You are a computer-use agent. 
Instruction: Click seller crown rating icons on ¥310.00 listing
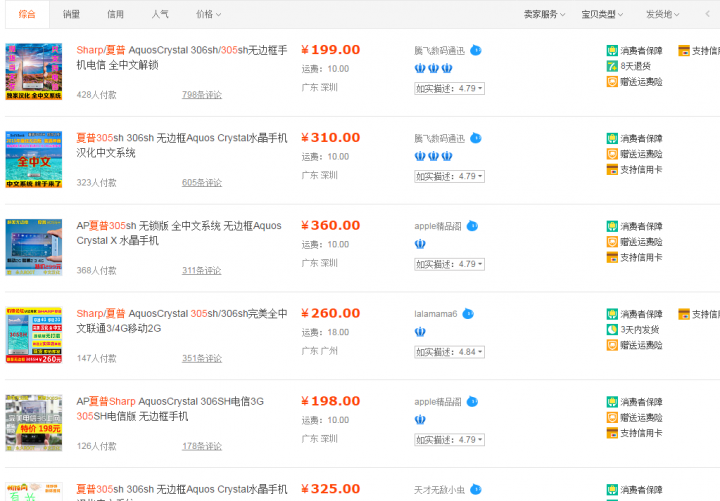(x=433, y=156)
